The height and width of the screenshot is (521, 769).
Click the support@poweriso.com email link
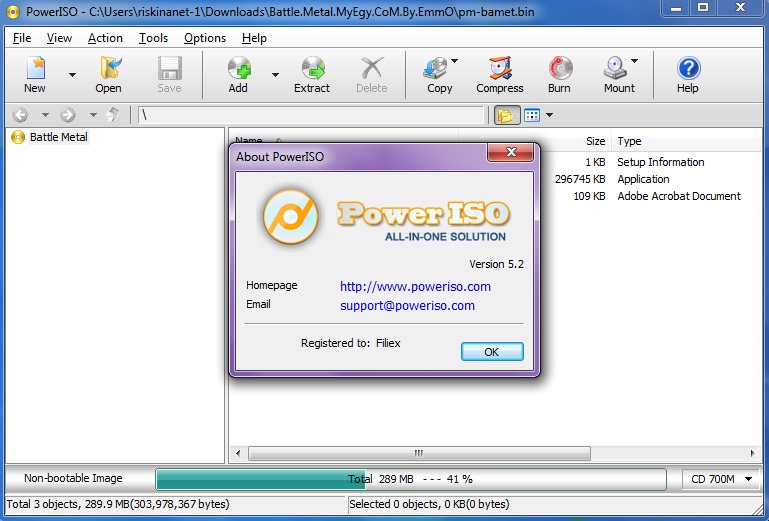click(407, 306)
